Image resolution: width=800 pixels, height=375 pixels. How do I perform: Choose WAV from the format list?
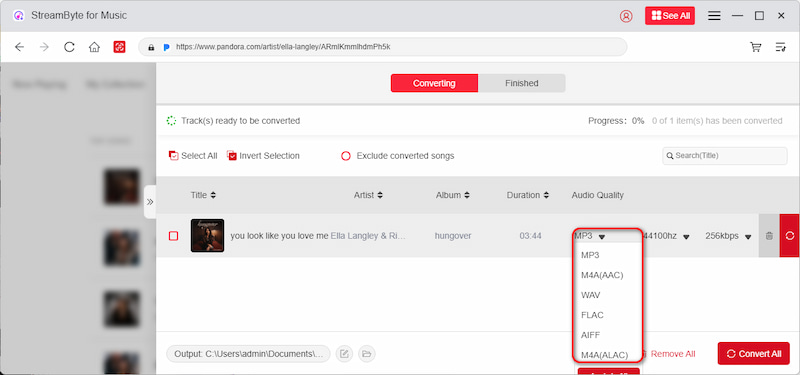click(591, 295)
